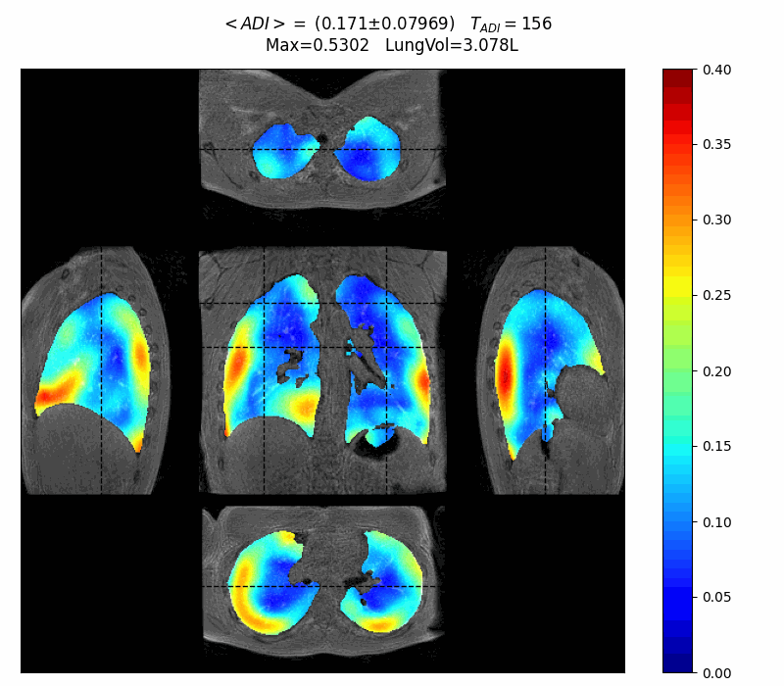Select the right sagittal lung view
784x686 pixels.
tap(550, 370)
